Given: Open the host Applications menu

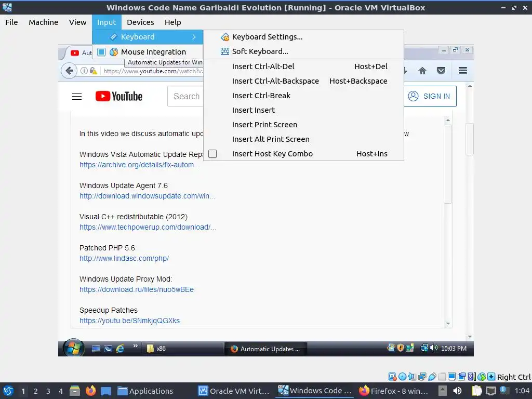Looking at the screenshot, I should tap(145, 391).
